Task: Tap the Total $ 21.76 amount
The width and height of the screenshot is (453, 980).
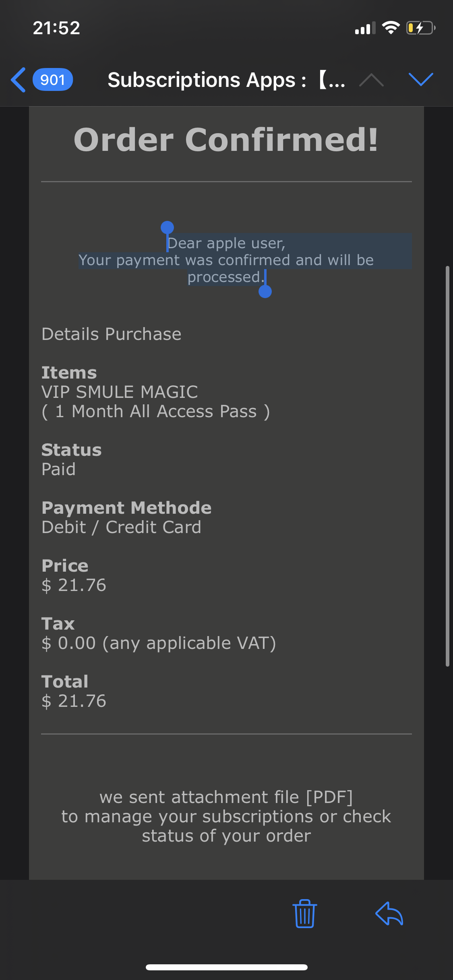Action: pyautogui.click(x=74, y=701)
